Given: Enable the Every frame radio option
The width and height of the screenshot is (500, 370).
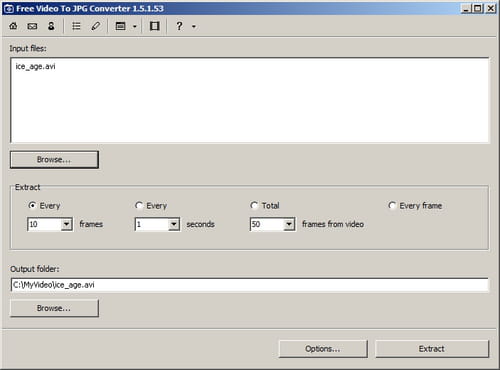Looking at the screenshot, I should 392,205.
